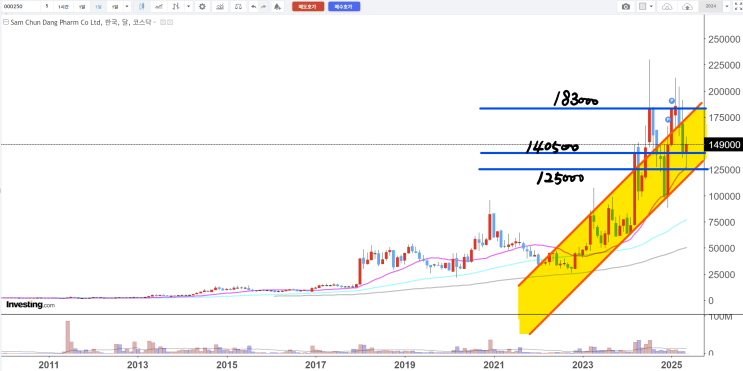The width and height of the screenshot is (743, 371).
Task: Click the 2021 label on time axis
Action: [x=494, y=365]
